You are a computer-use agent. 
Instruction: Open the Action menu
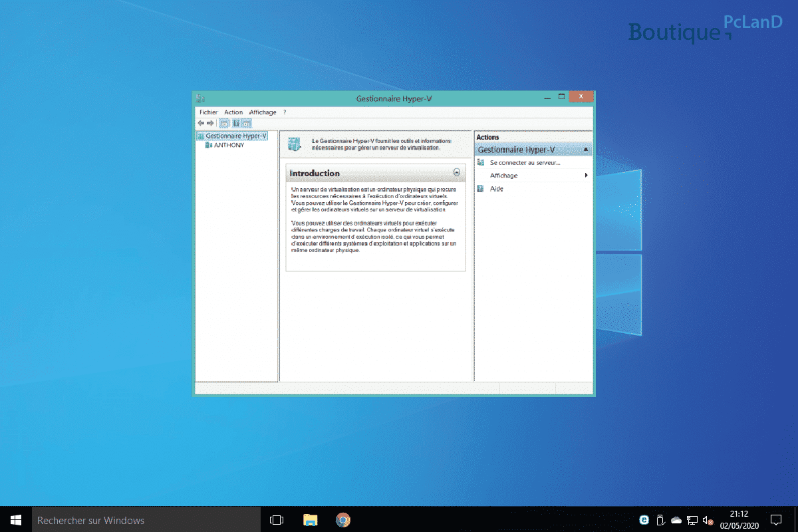tap(233, 112)
